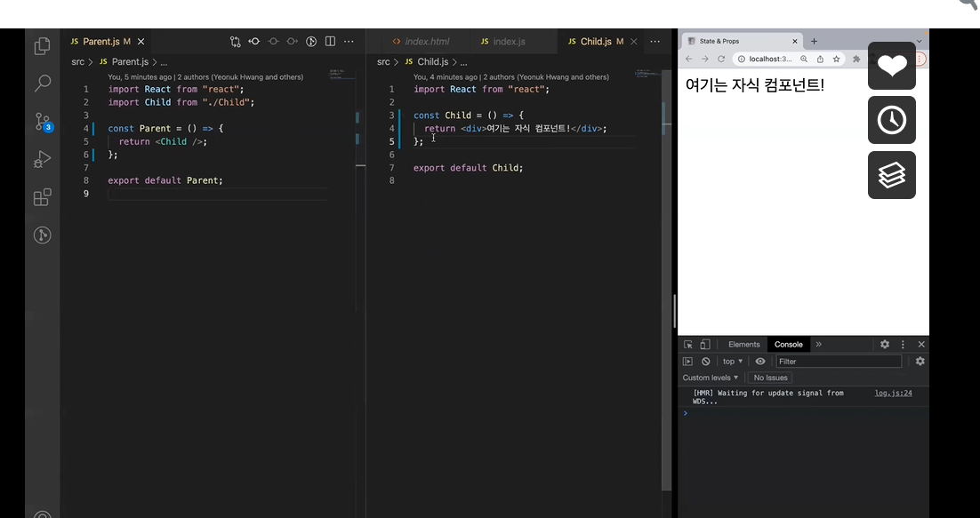Open the Extensions view in the activity bar
Image resolution: width=980 pixels, height=518 pixels.
point(42,197)
